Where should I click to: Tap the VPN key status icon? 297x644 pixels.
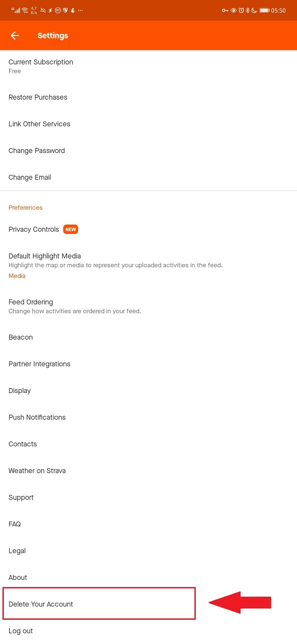point(225,10)
